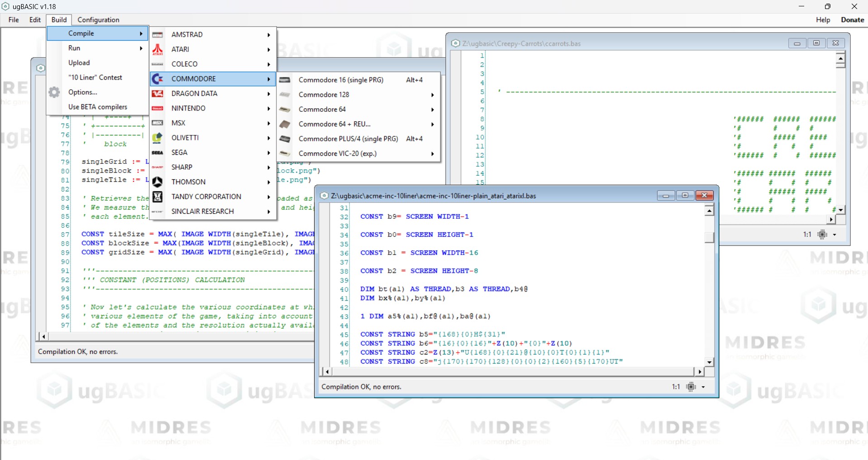Viewport: 868px width, 460px height.
Task: Click down arrow of ccarrots.bas vertical scrollbar
Action: coord(840,210)
